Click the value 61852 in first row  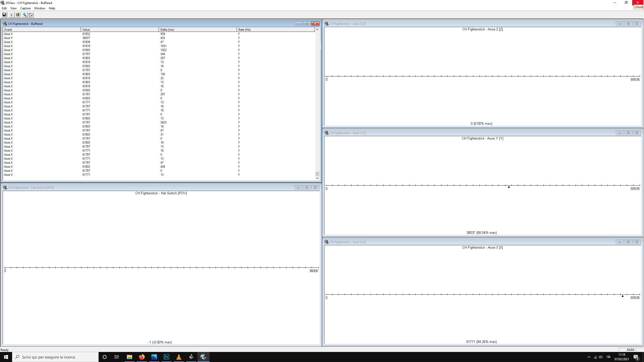pos(86,34)
